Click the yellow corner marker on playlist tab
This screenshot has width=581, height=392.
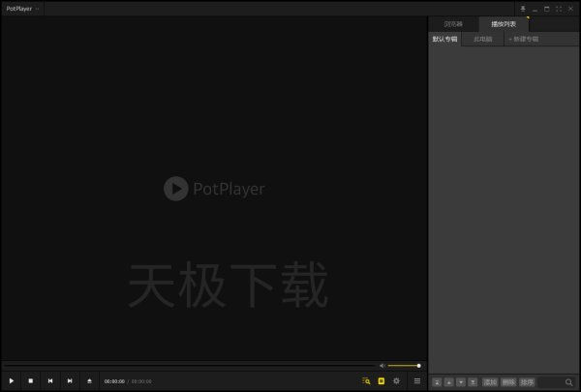528,17
